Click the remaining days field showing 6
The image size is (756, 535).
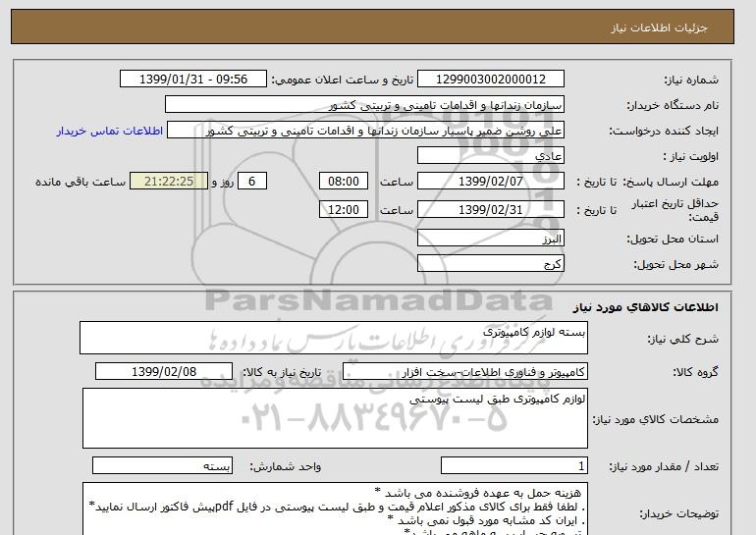coord(251,182)
